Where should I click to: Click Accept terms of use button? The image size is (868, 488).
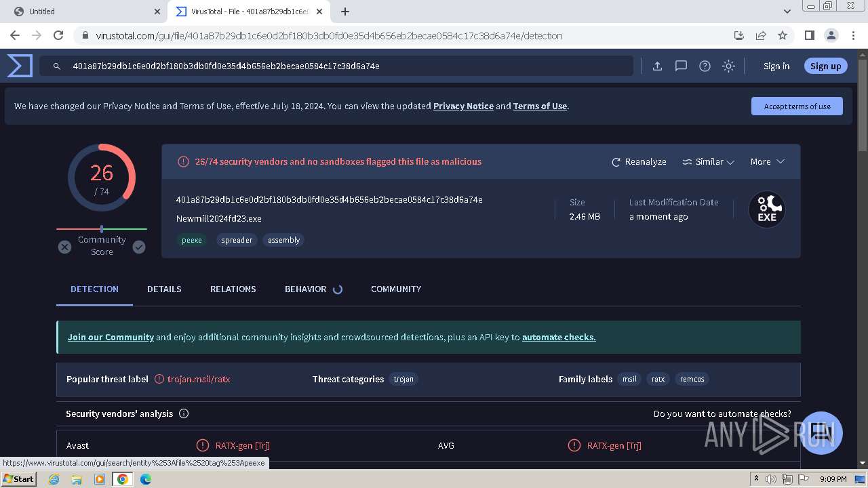797,106
